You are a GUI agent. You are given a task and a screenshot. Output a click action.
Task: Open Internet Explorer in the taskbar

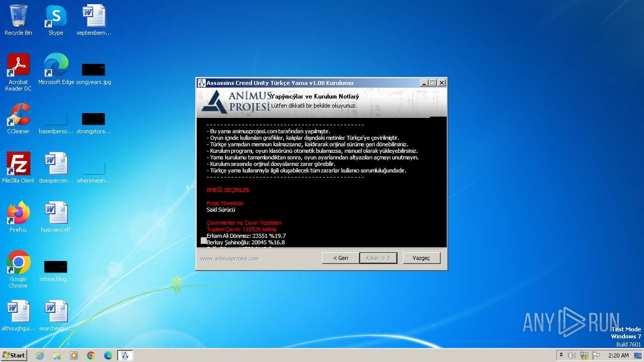click(40, 355)
